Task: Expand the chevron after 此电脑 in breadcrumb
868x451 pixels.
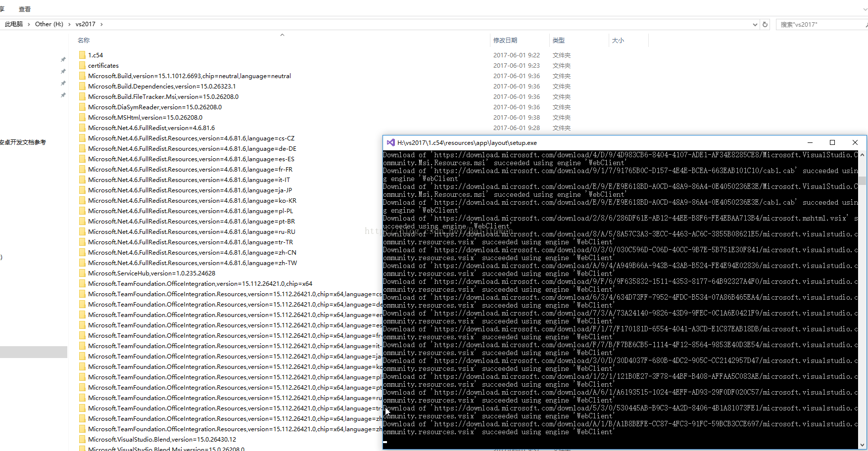Action: [29, 24]
